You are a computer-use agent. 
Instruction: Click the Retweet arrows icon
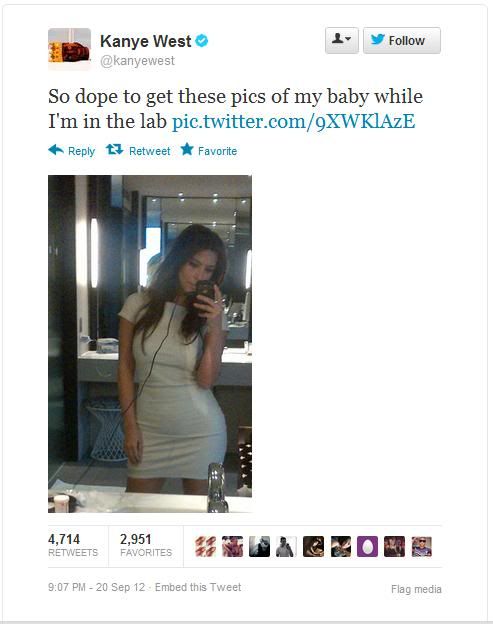pos(115,150)
